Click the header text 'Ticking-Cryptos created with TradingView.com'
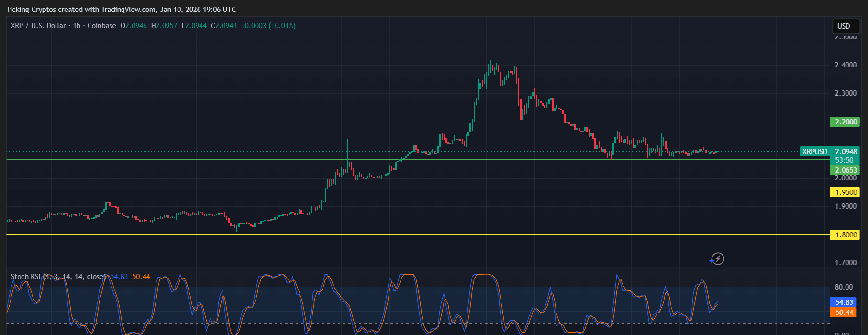This screenshot has height=335, width=868. [x=81, y=10]
